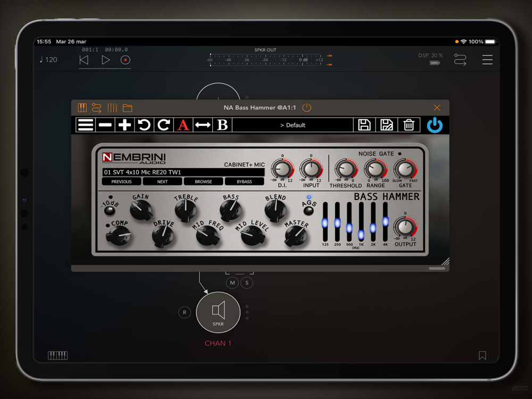Toggle the blue power button
Viewport: 532px width, 399px height.
click(435, 125)
